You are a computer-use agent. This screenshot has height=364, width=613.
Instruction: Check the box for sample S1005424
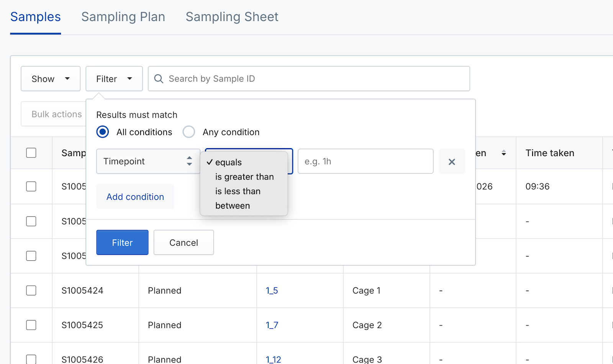31,291
